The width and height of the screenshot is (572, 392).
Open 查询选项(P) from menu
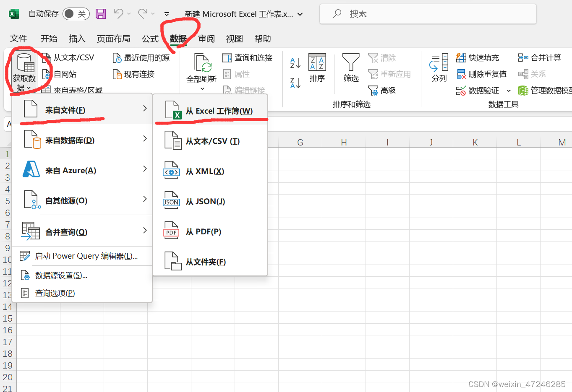(82, 293)
